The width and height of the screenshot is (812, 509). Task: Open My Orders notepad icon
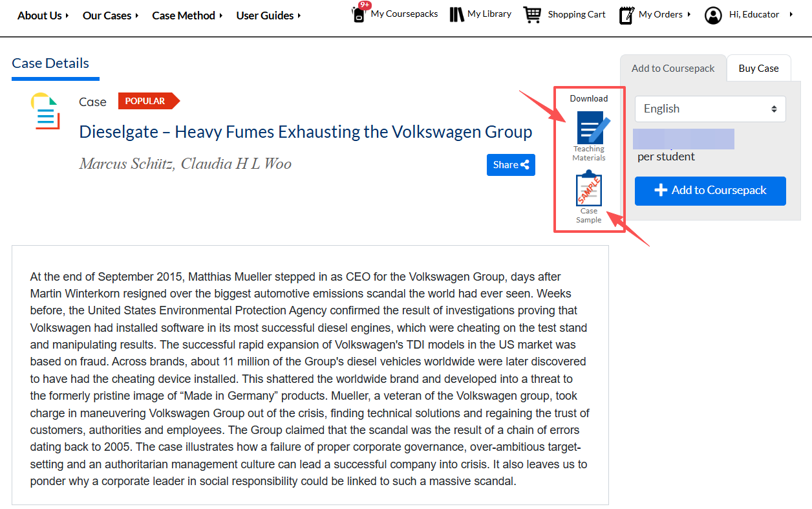[626, 15]
